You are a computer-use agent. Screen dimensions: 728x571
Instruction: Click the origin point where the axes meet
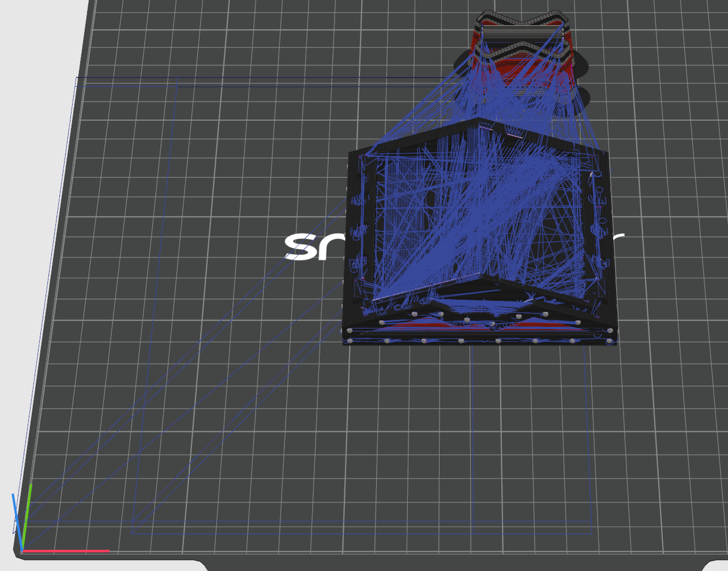22,550
